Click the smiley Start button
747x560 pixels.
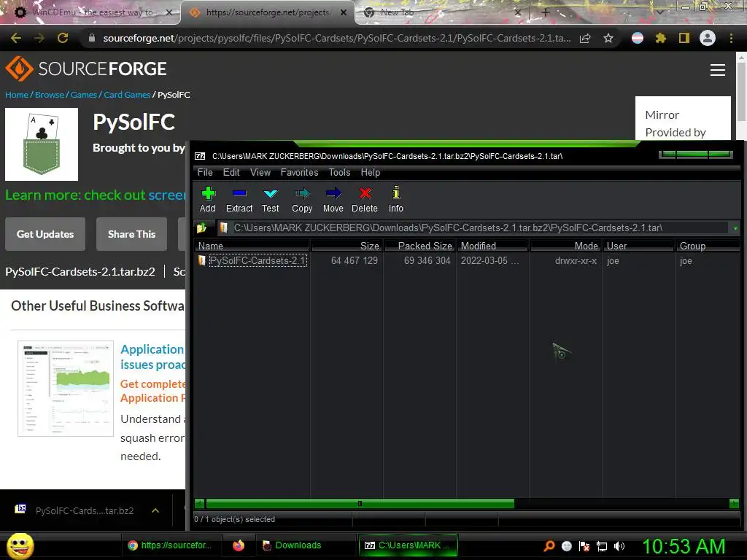[x=20, y=545]
